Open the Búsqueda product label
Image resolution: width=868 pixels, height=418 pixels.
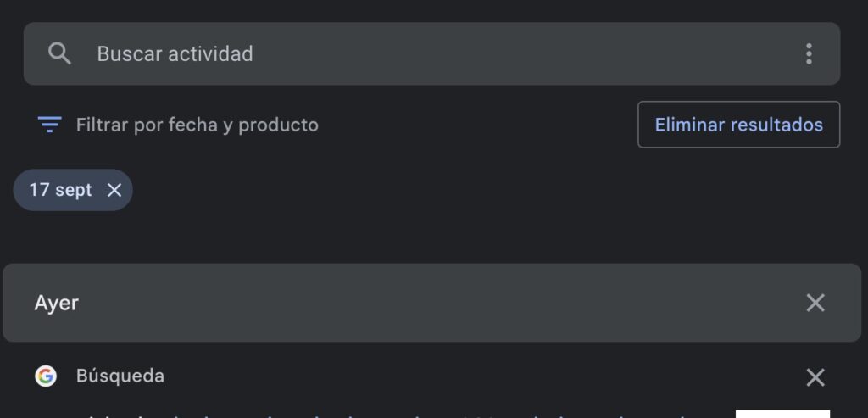pos(120,376)
